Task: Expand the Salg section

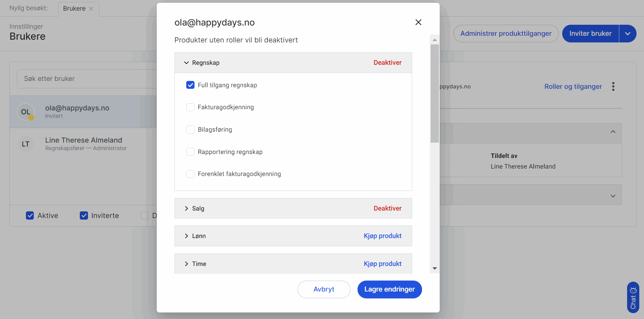Action: click(187, 209)
